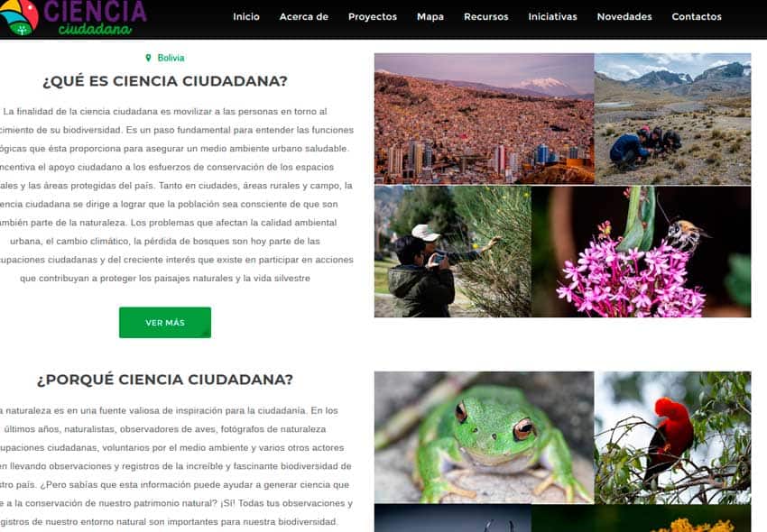Click the green VER MÁS button
Screen dimensions: 767x532
[165, 322]
